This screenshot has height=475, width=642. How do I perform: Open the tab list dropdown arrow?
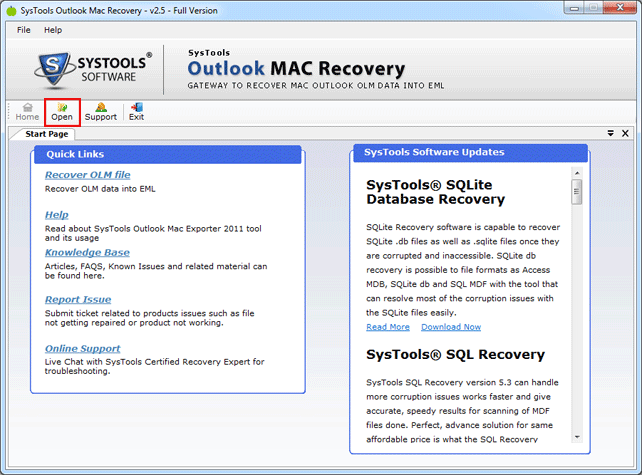click(610, 133)
